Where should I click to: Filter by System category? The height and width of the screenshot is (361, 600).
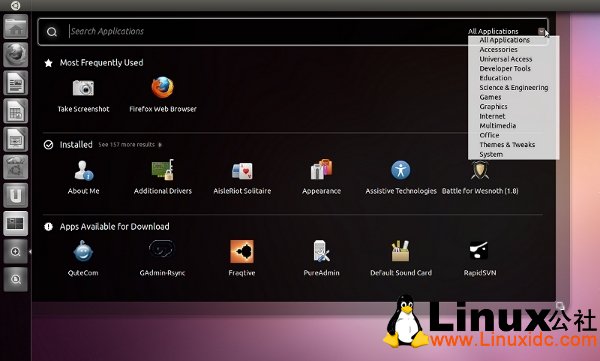click(491, 154)
